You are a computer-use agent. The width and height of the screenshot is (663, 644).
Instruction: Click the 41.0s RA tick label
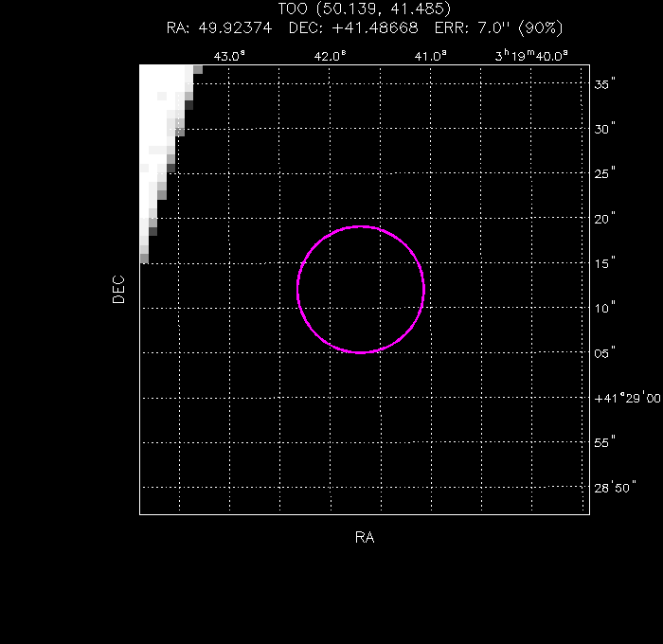432,56
